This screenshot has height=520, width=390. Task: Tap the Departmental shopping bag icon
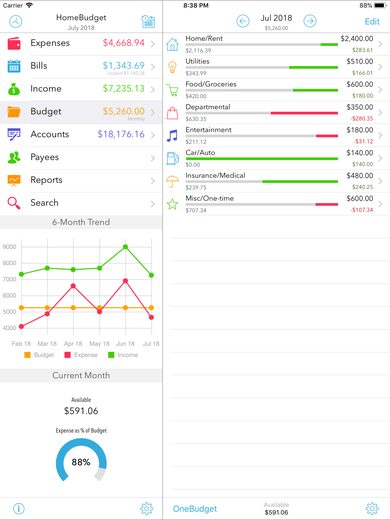click(172, 113)
